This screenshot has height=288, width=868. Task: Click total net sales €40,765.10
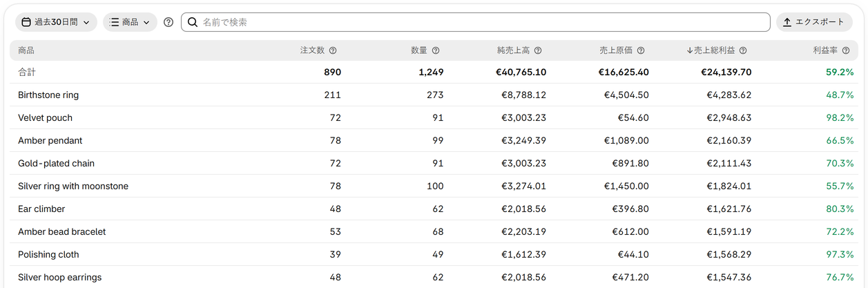[521, 72]
